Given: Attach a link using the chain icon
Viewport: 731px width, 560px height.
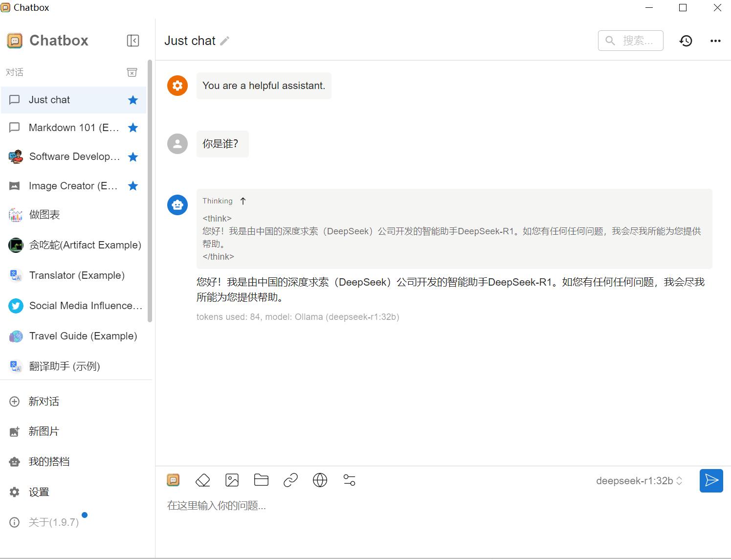Looking at the screenshot, I should point(290,480).
